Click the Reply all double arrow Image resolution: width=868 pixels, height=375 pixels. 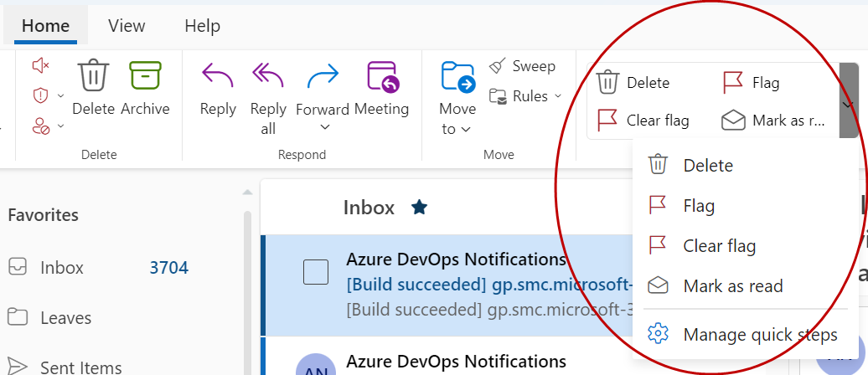(268, 76)
